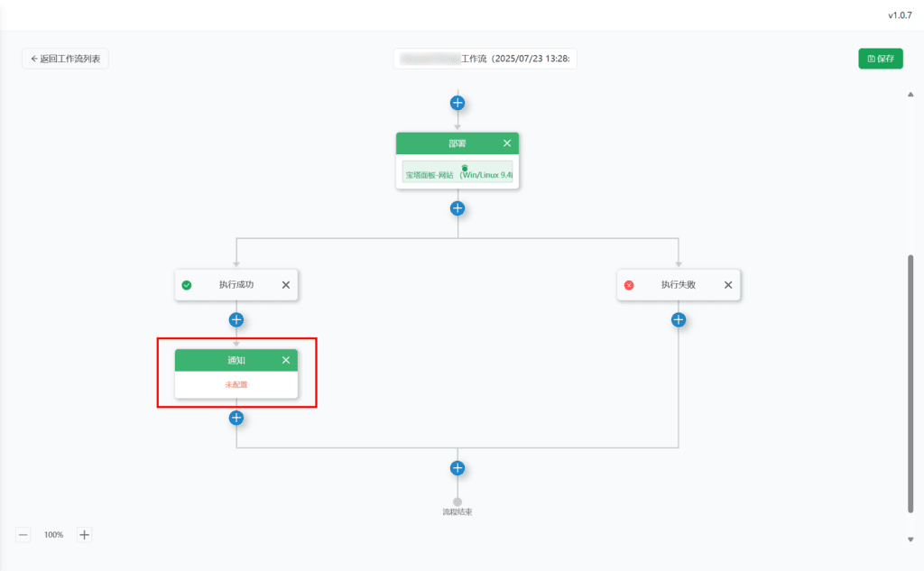The height and width of the screenshot is (571, 924).
Task: Save the workflow with 保存 button
Action: tap(880, 59)
